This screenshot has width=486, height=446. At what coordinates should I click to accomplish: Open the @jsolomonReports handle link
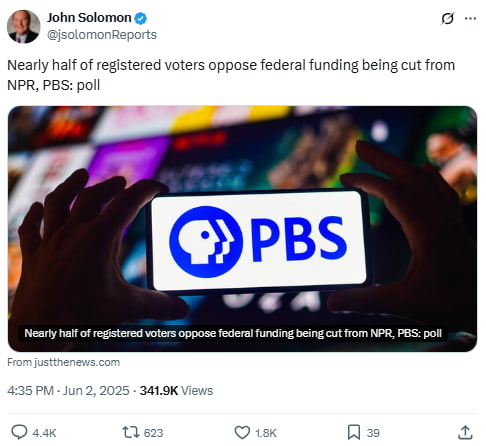(102, 35)
